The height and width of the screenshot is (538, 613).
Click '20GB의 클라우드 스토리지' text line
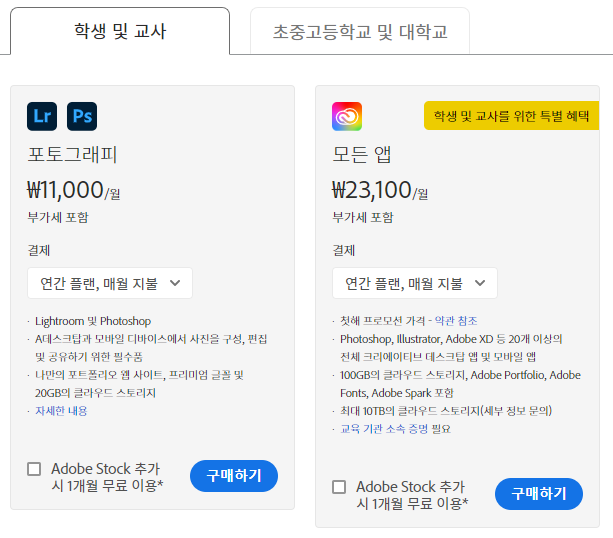pos(95,393)
